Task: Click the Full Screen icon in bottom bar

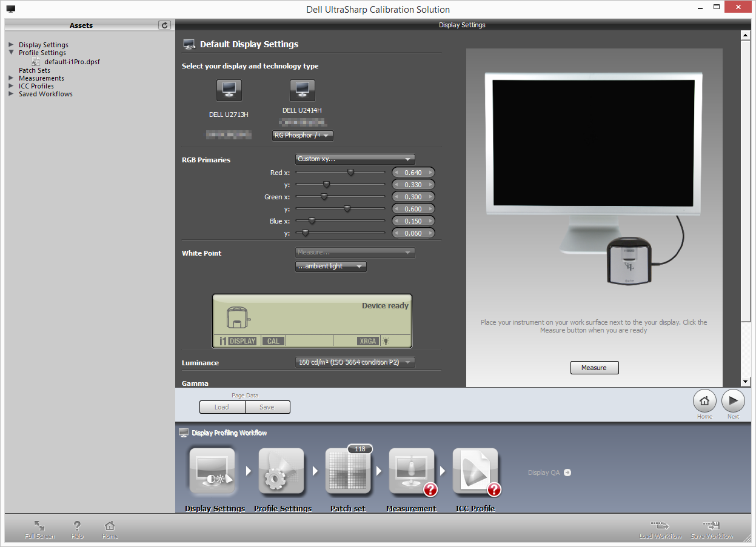Action: coord(39,526)
